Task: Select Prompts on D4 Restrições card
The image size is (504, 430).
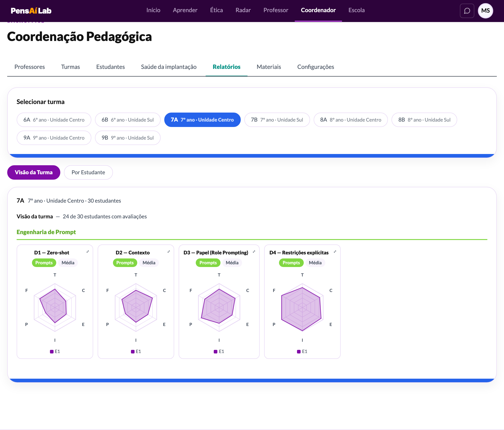Action: pyautogui.click(x=291, y=263)
